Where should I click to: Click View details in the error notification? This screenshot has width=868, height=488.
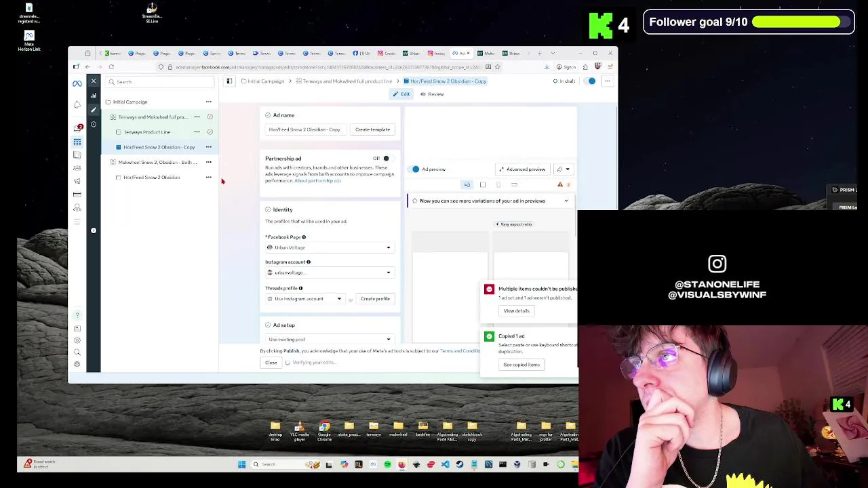(516, 311)
